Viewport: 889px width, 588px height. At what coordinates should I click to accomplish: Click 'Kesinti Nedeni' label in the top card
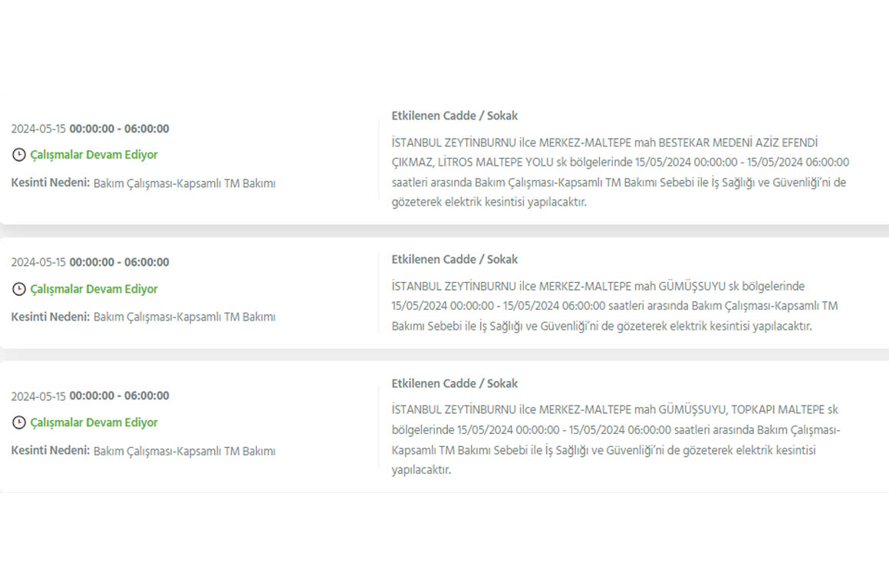point(50,183)
